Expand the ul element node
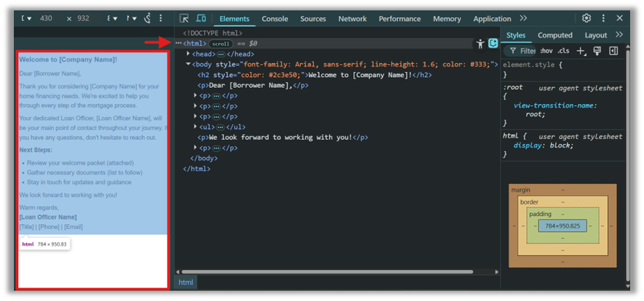The width and height of the screenshot is (644, 301). click(196, 127)
